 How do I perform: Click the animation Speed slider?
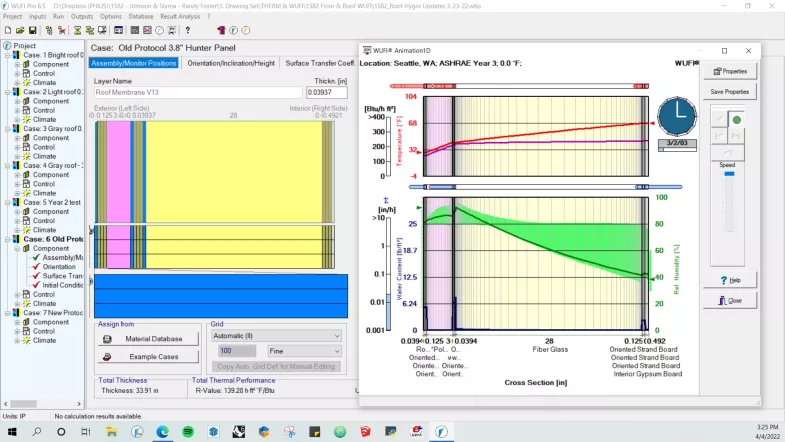(x=729, y=175)
